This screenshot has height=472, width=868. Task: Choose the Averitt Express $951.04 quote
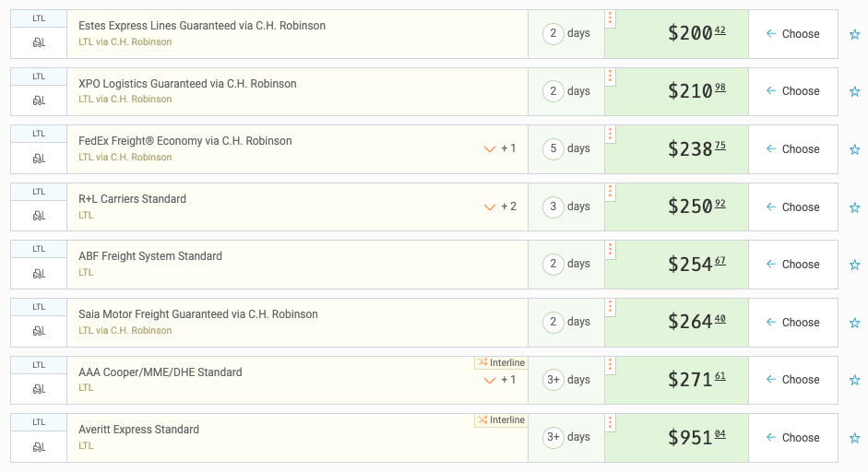click(792, 438)
